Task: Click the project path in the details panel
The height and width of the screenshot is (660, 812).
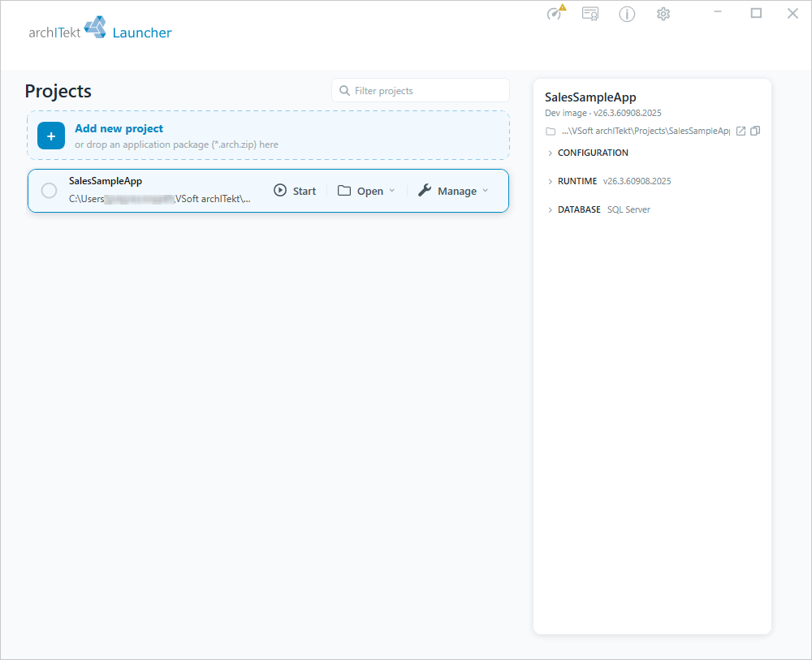Action: [x=646, y=131]
